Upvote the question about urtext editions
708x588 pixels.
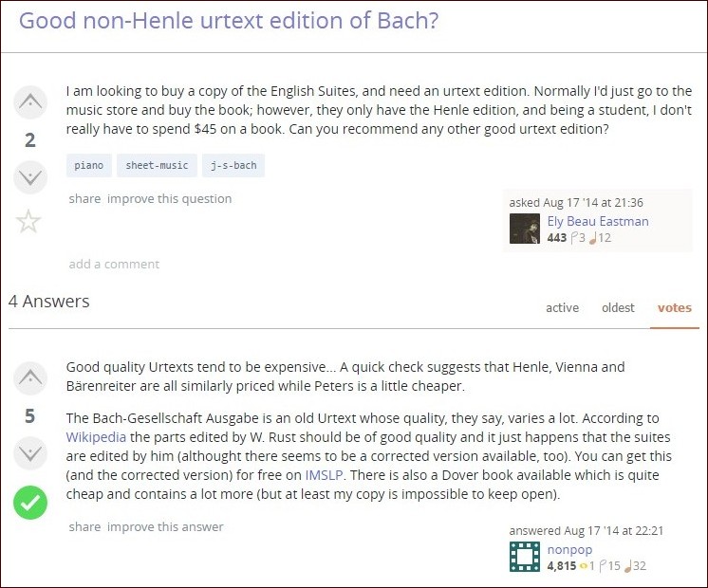pyautogui.click(x=29, y=101)
